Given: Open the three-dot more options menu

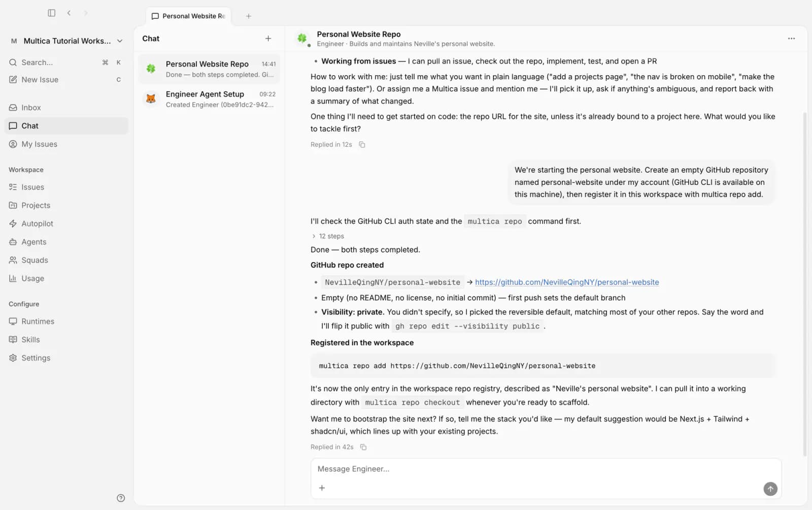Looking at the screenshot, I should click(x=791, y=39).
